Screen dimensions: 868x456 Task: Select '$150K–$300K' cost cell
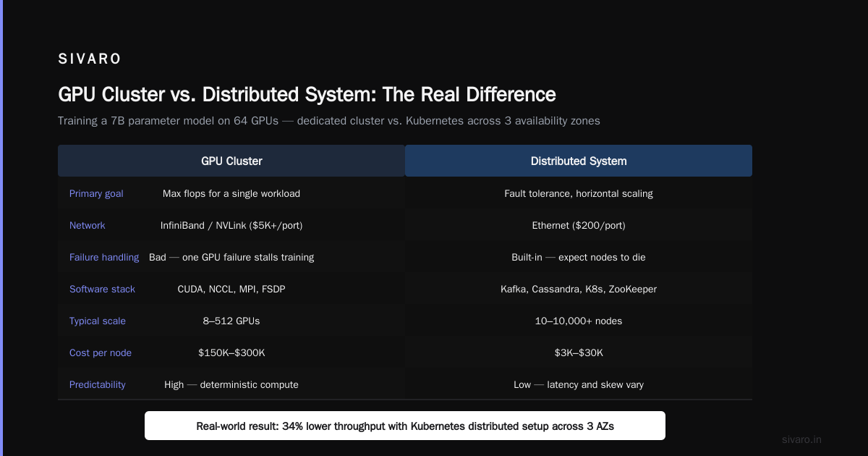(x=231, y=352)
